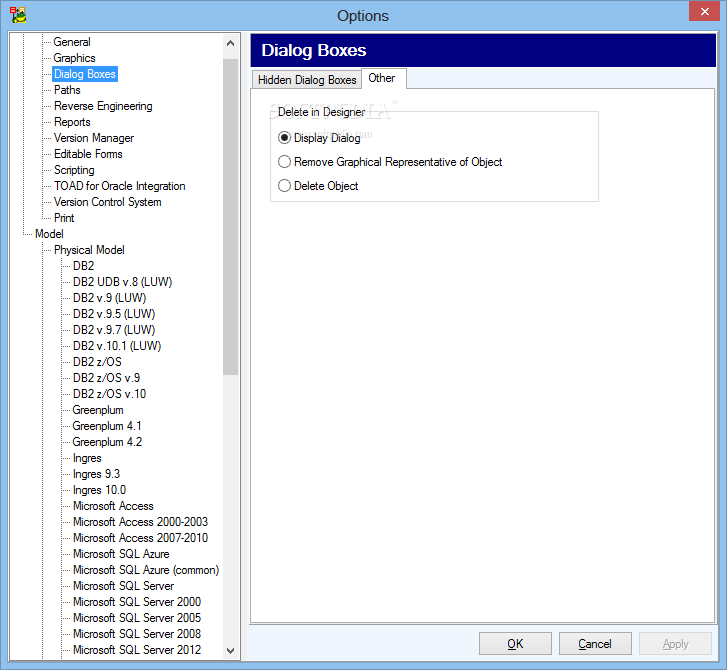Screen dimensions: 727x670
Task: Open the Scripting options
Action: [74, 170]
